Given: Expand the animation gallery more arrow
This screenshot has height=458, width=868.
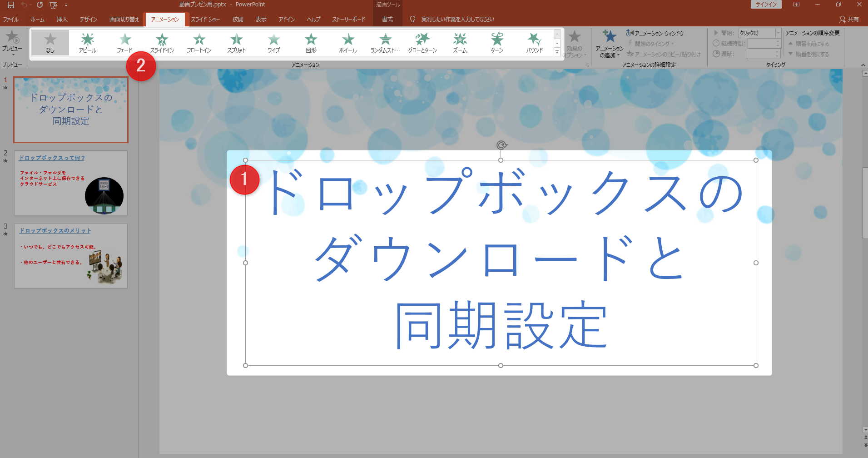Looking at the screenshot, I should [x=557, y=52].
